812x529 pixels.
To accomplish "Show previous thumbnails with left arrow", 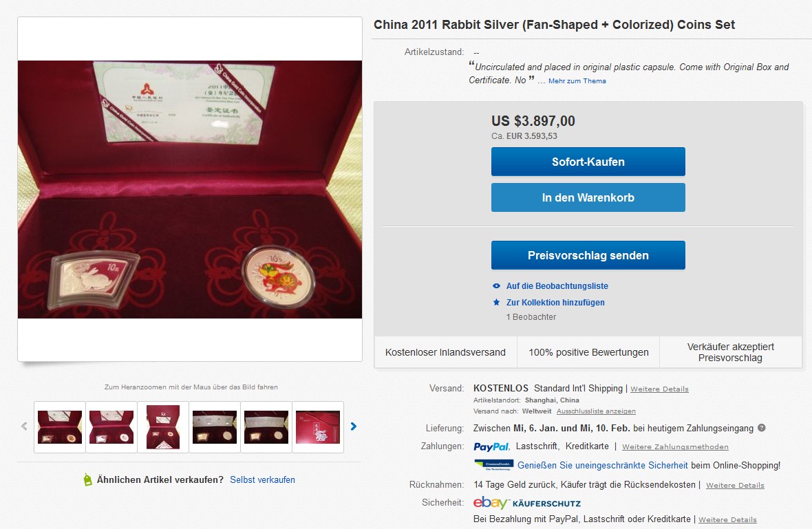I will (x=24, y=427).
